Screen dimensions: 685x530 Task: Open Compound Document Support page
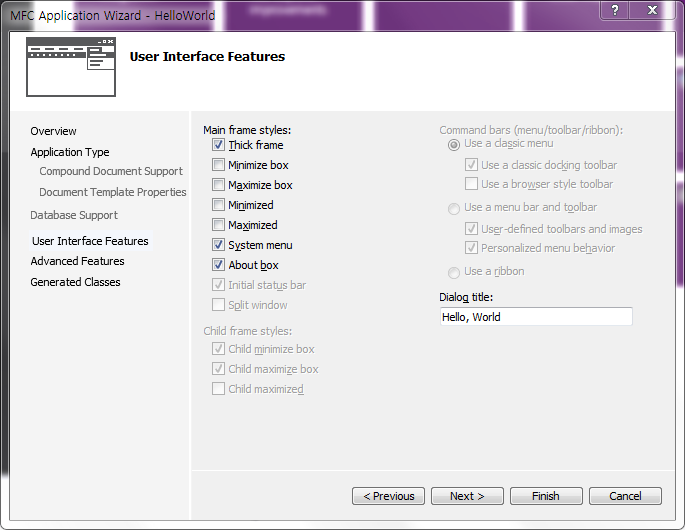point(111,171)
